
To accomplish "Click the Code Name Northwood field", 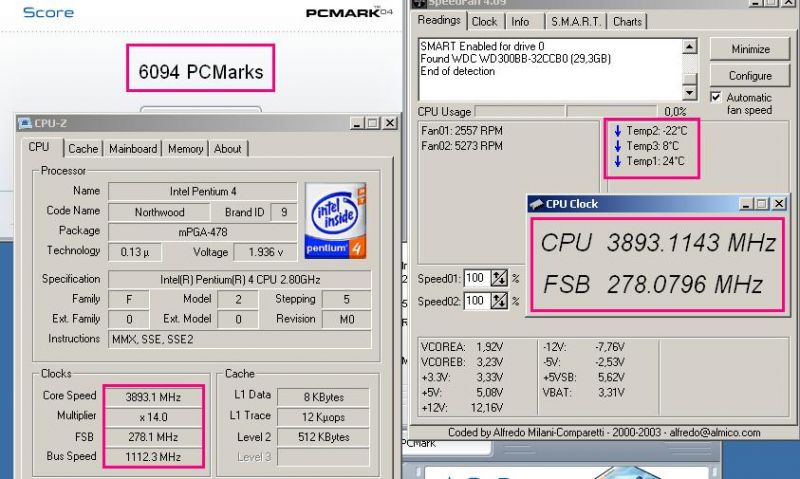I will [x=159, y=212].
